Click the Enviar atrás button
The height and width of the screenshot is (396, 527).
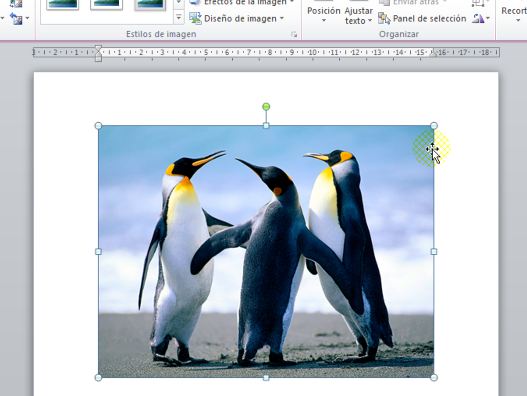[x=413, y=3]
